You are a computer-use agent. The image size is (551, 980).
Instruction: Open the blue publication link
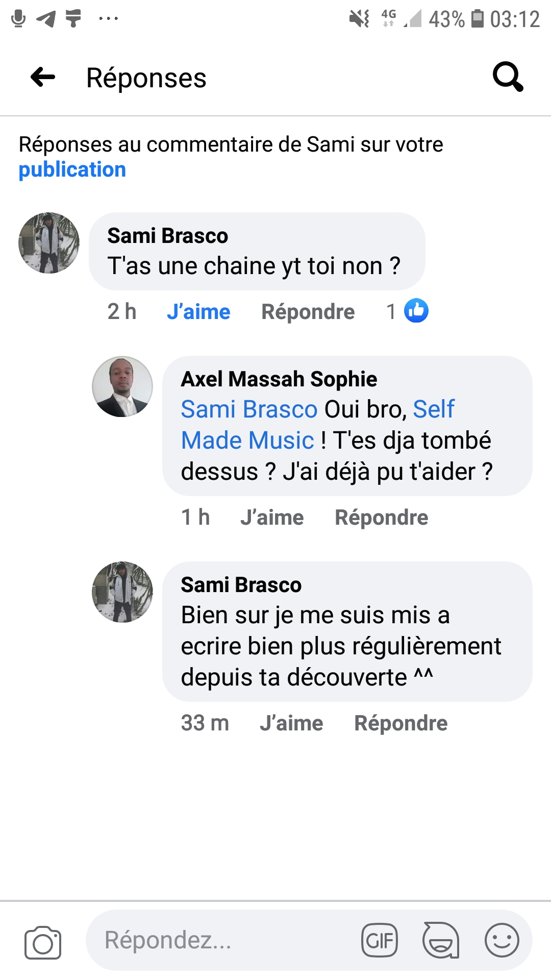(x=72, y=170)
